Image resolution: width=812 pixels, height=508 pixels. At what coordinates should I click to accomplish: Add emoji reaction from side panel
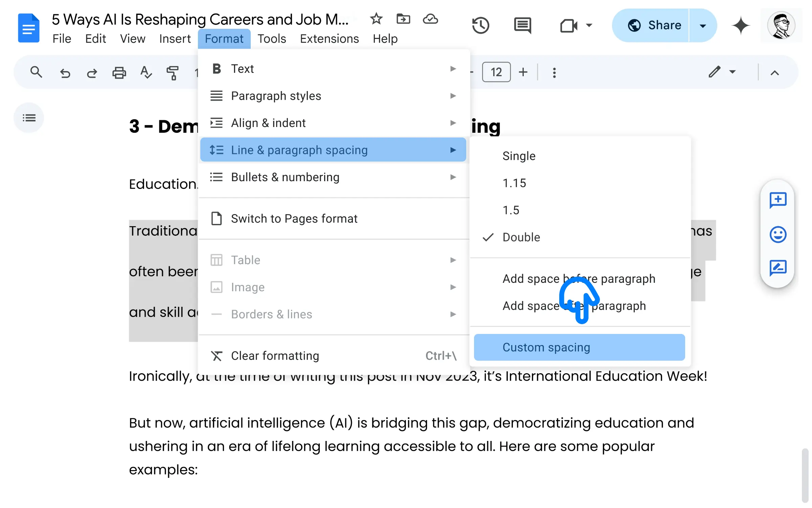(778, 234)
